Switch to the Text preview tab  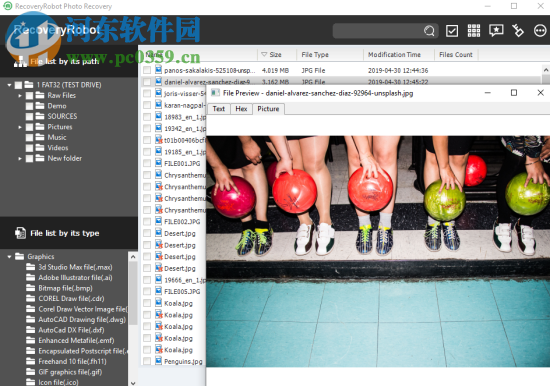[x=219, y=109]
